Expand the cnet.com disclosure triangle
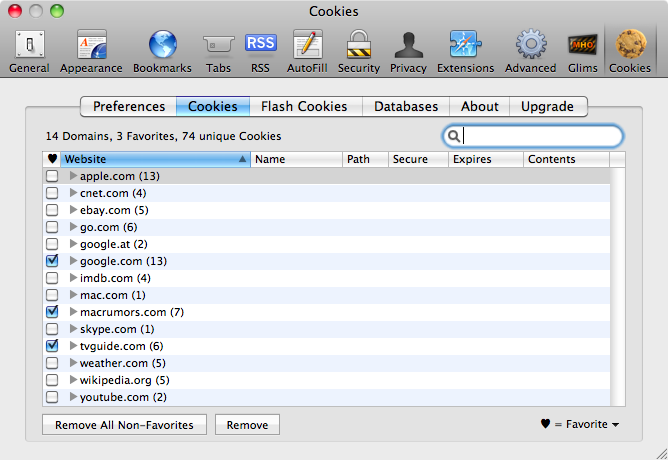 point(73,193)
